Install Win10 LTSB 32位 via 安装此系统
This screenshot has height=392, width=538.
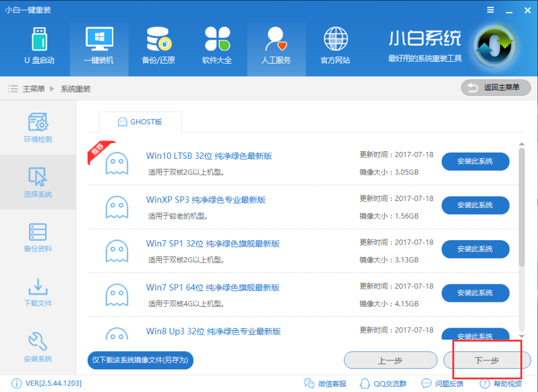pyautogui.click(x=476, y=161)
